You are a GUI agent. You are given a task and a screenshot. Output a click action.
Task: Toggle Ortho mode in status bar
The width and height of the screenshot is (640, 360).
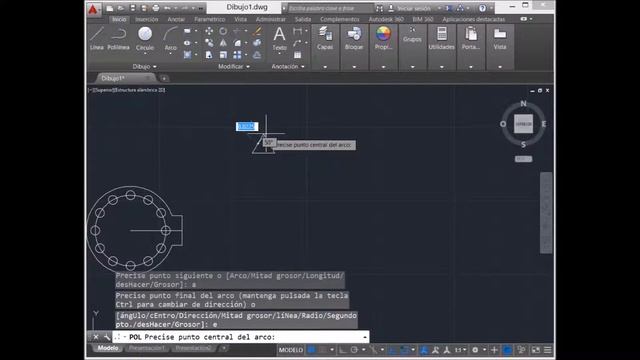[343, 350]
